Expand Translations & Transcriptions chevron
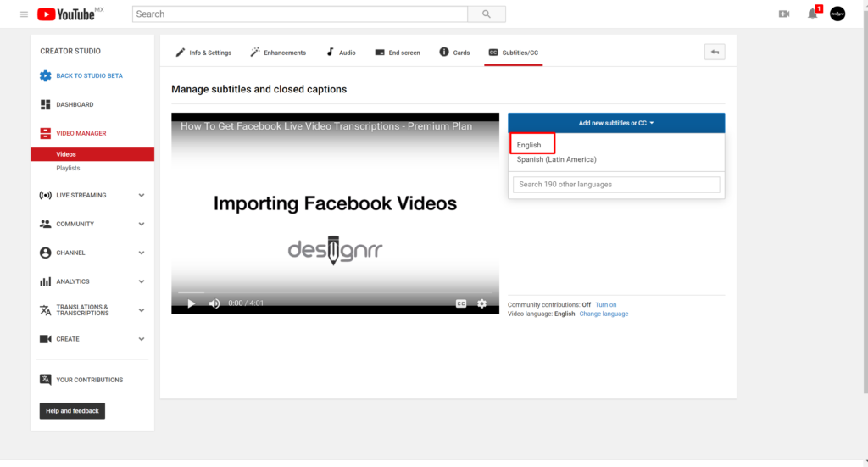Viewport: 868px width, 467px height. point(142,310)
